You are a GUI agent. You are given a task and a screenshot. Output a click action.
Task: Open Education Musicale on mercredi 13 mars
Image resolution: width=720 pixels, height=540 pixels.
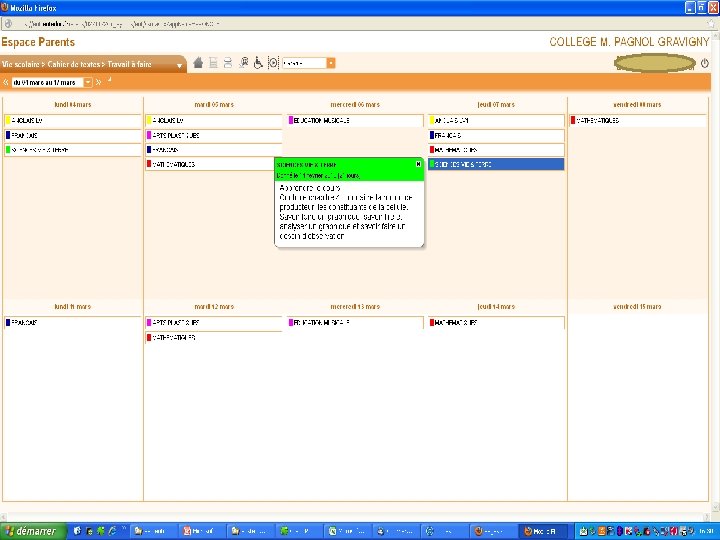click(x=355, y=322)
